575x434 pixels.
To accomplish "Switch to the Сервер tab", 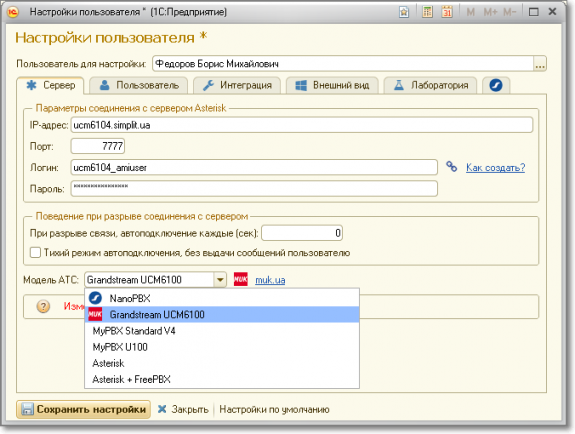I will point(50,85).
